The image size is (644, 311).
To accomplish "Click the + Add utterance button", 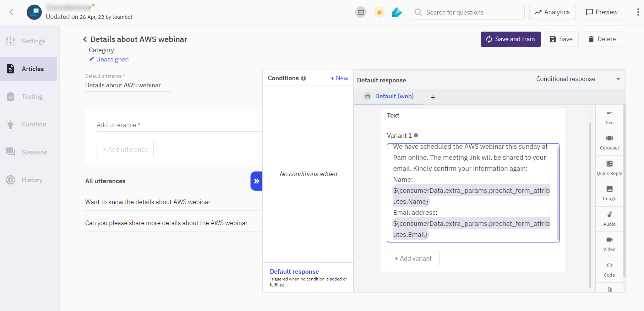I will (x=125, y=150).
